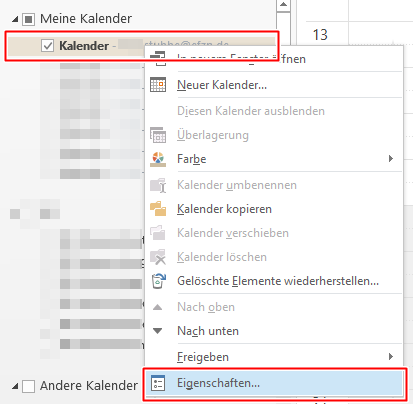The height and width of the screenshot is (404, 413).
Task: Click the Neuer Kalender calendar icon
Action: click(158, 85)
